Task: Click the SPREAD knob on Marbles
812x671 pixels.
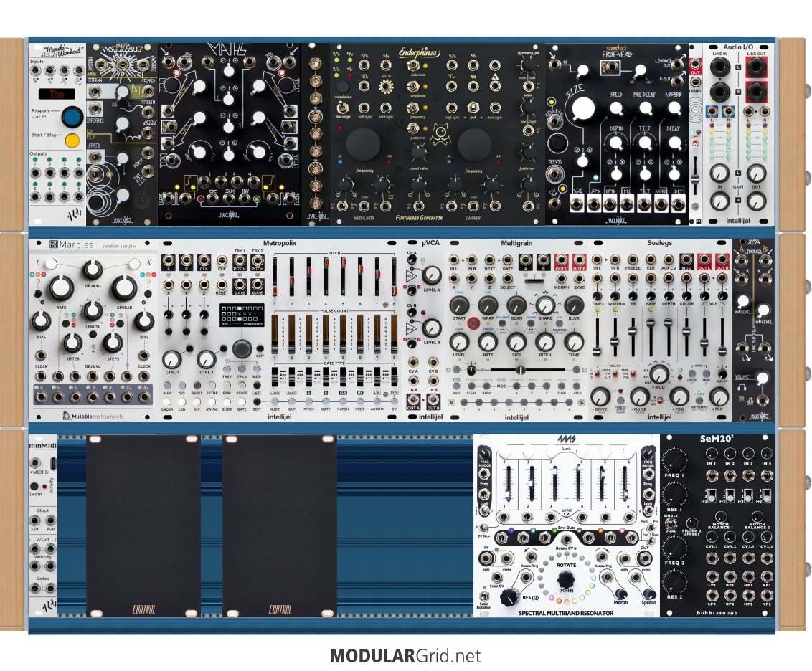Action: [124, 289]
